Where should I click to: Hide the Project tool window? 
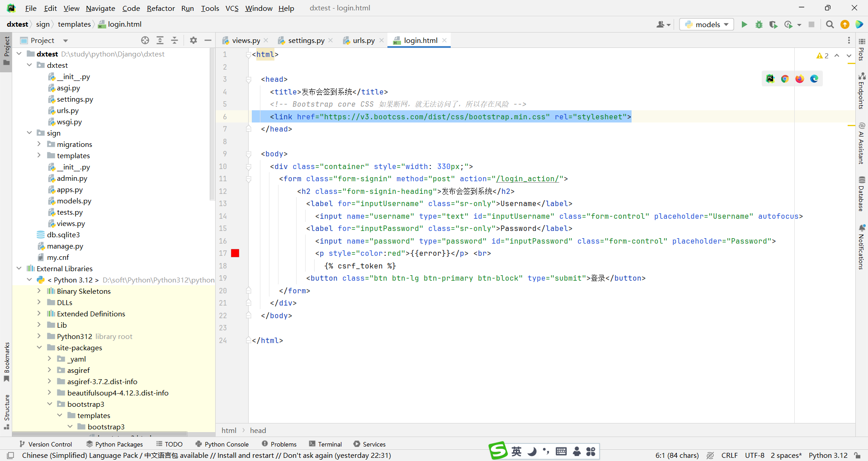208,40
